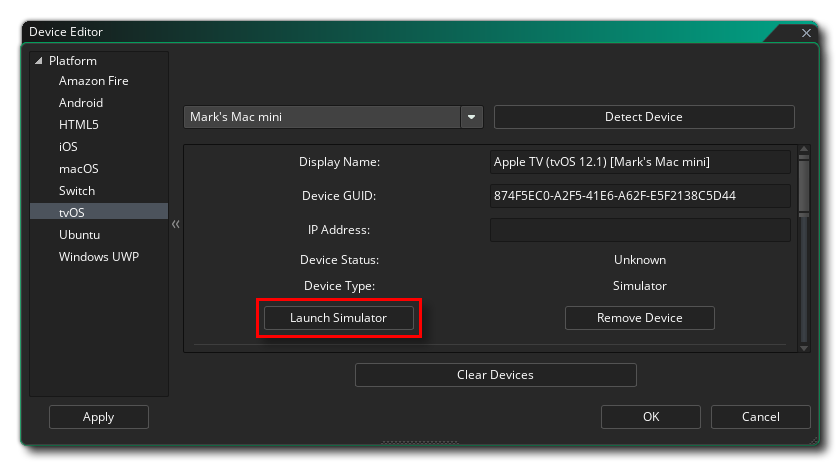Collapse sidebar using double-chevron handle

click(176, 225)
